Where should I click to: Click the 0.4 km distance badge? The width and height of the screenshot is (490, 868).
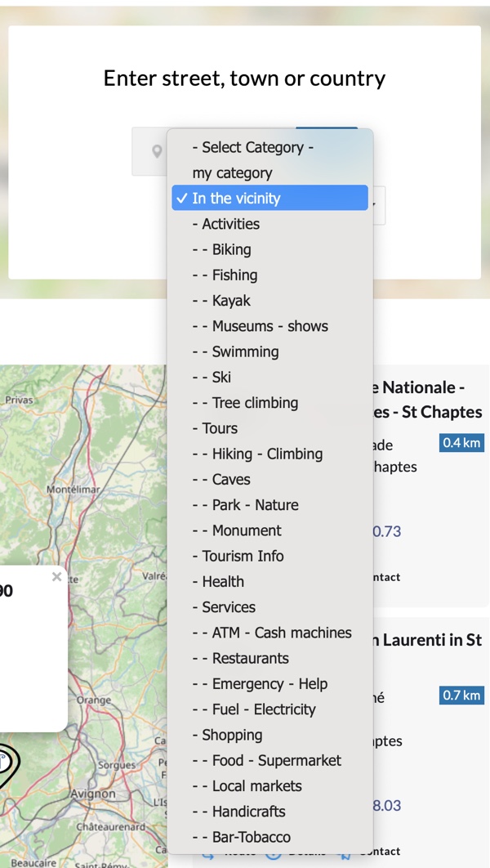(461, 443)
